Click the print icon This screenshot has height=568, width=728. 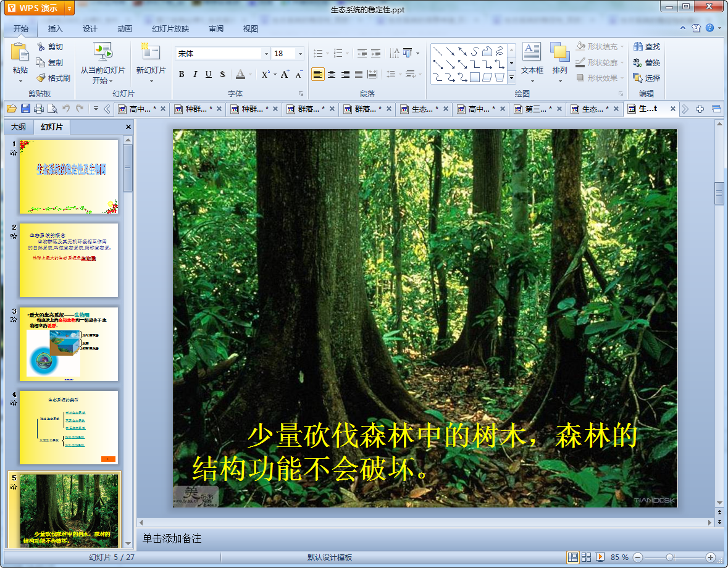coord(39,109)
